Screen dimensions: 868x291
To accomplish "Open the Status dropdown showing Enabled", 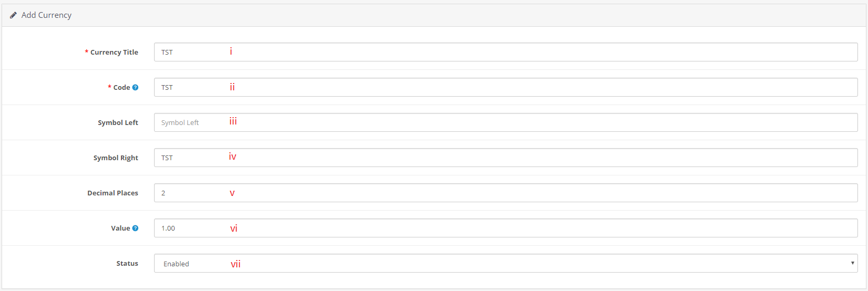I will (x=505, y=263).
